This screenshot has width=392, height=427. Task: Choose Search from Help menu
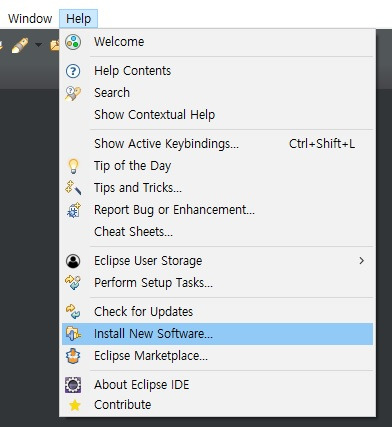217,93
